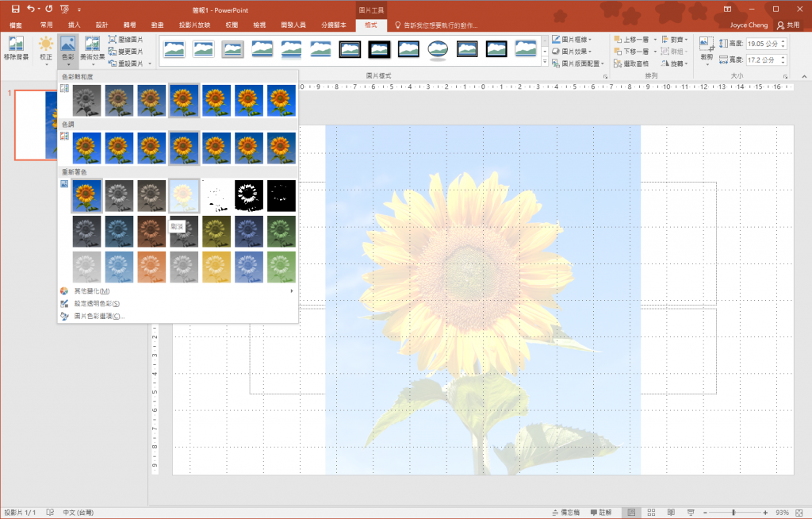Click the Save icon in the quick access toolbar
The image size is (812, 519).
pos(15,9)
